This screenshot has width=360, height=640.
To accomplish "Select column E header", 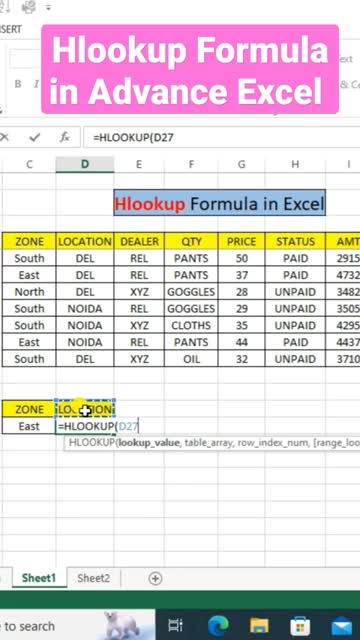I will pos(139,164).
